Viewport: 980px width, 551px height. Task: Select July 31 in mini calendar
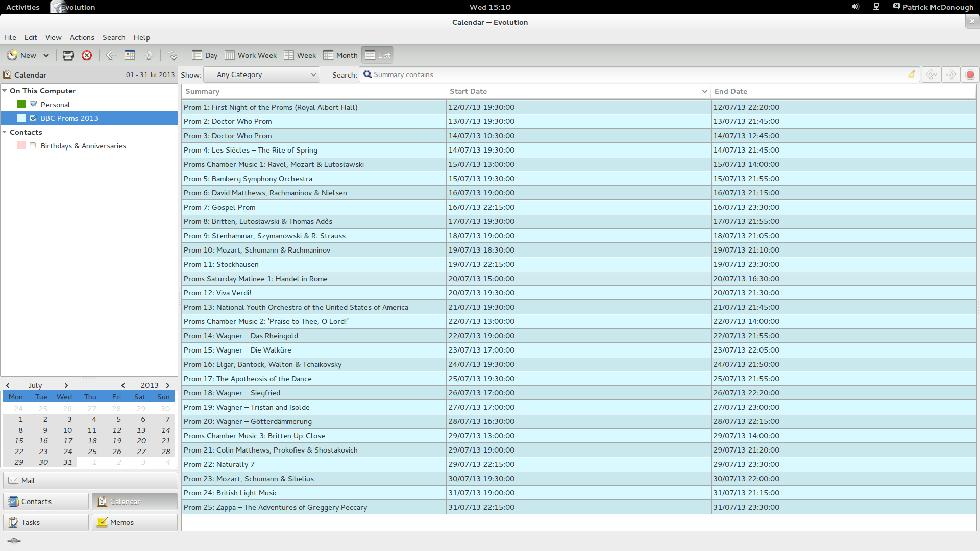pos(68,462)
